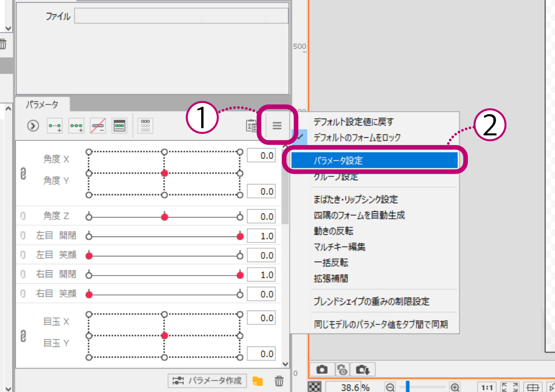The width and height of the screenshot is (555, 392).
Task: Click the 角度 Z slider red handle
Action: tap(164, 217)
